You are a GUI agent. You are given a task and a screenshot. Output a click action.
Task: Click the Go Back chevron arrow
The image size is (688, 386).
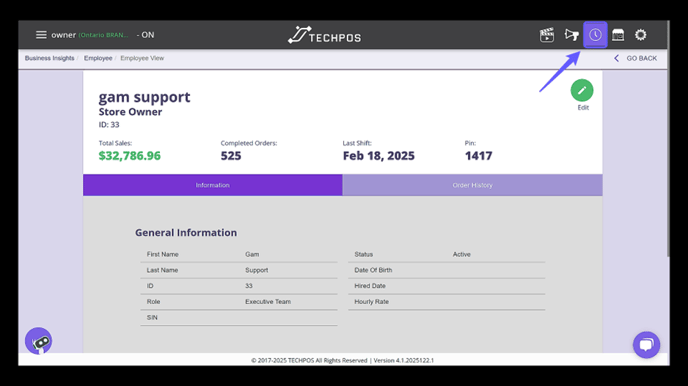click(x=616, y=58)
